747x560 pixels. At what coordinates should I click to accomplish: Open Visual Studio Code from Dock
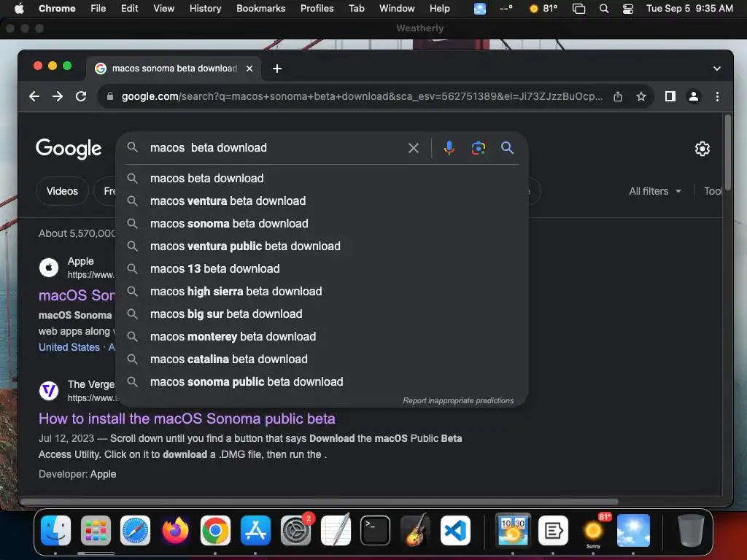point(455,531)
